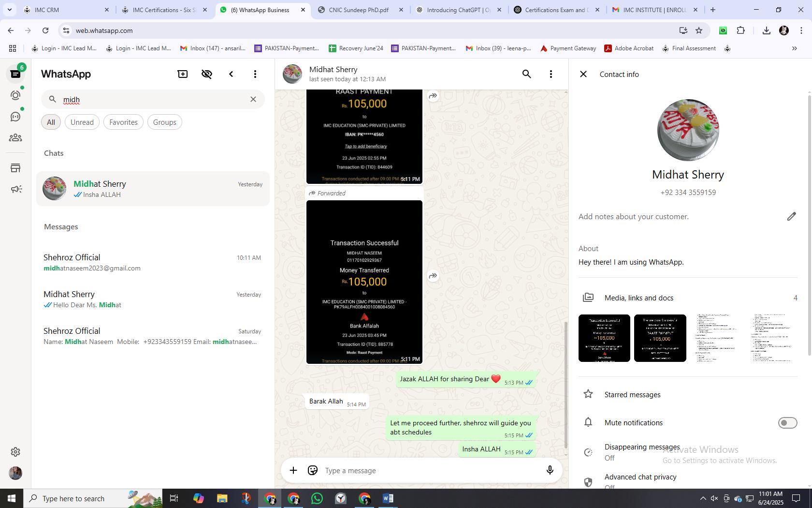
Task: Open the tab search dropdown arrow
Action: [9, 10]
